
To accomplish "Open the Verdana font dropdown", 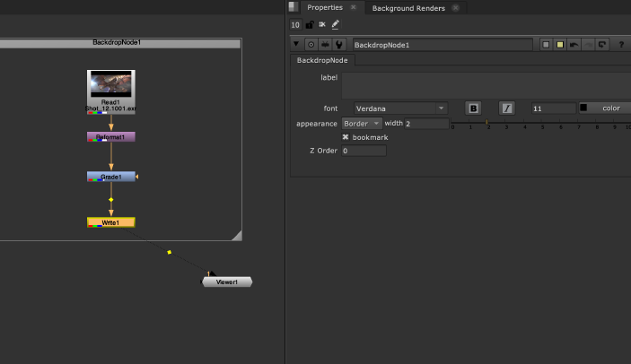I will tap(400, 108).
